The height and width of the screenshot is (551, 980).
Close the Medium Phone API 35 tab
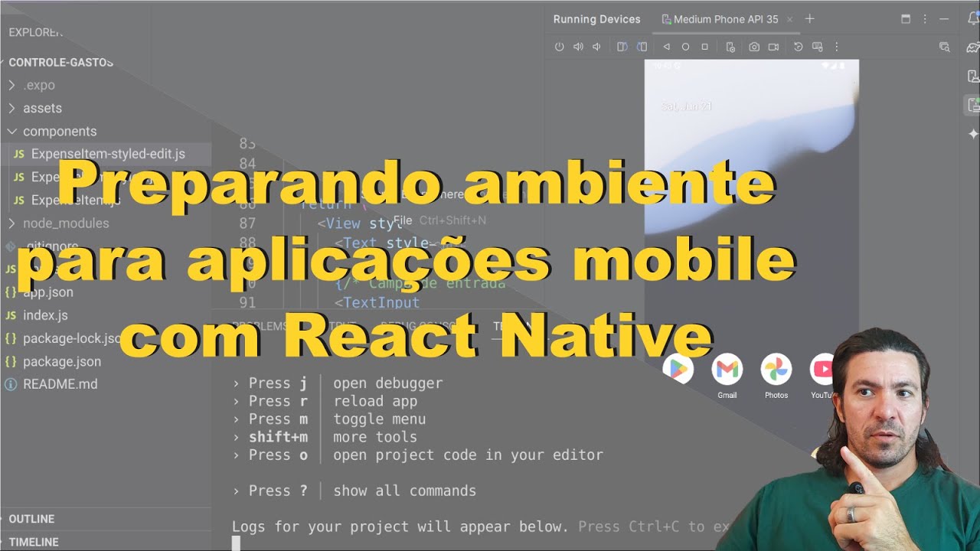tap(790, 19)
